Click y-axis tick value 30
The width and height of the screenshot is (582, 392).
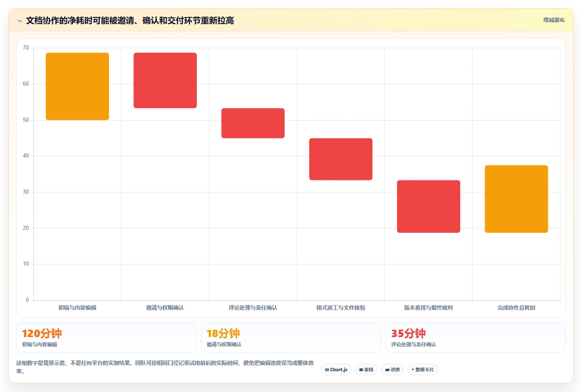pyautogui.click(x=26, y=192)
